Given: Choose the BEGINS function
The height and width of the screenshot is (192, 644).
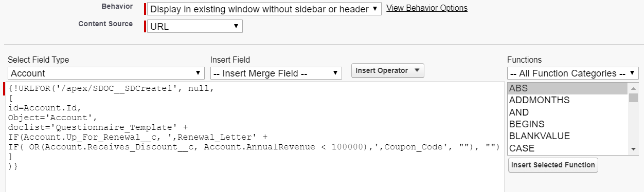Looking at the screenshot, I should [567, 124].
